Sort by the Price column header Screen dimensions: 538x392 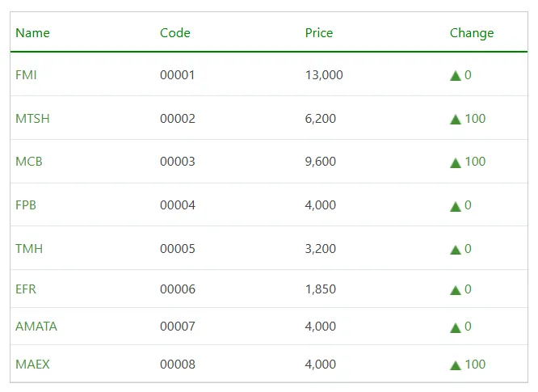319,33
